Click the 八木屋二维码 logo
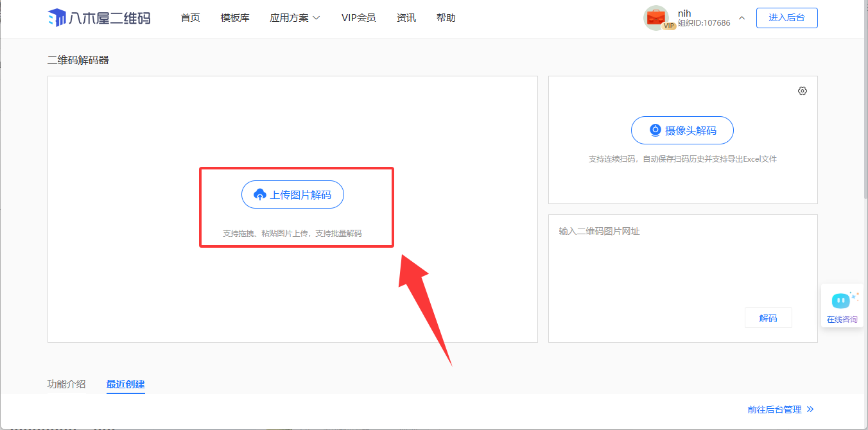The image size is (868, 430). click(x=99, y=18)
